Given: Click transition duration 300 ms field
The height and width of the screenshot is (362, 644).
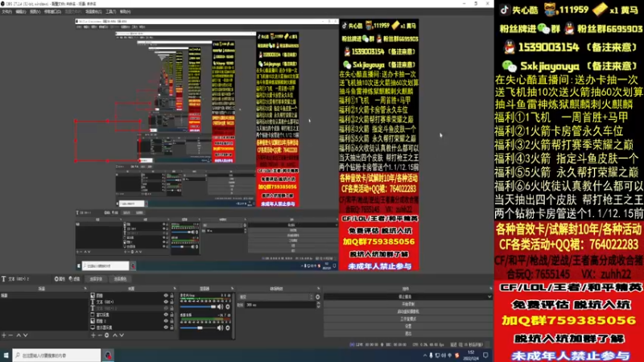Looking at the screenshot, I should tap(280, 305).
